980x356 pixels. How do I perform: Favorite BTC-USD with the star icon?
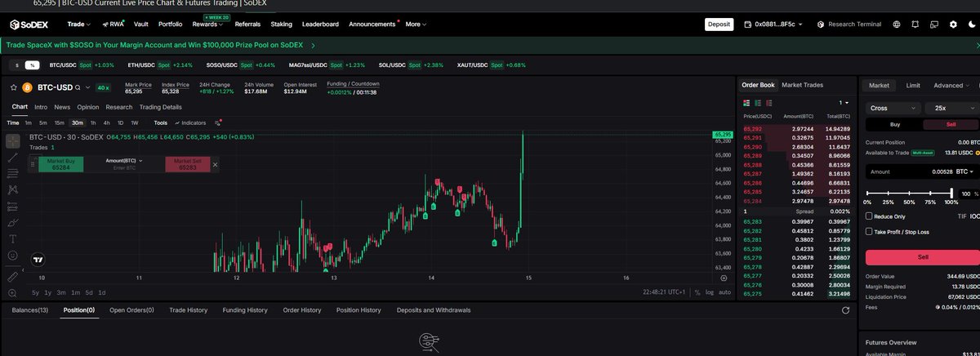click(14, 87)
